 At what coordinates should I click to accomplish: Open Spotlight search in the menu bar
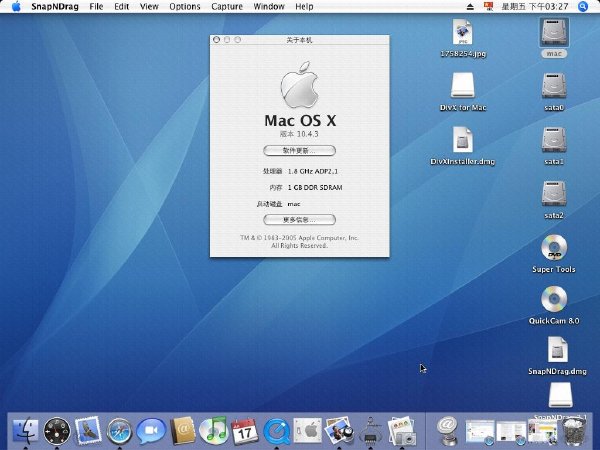[x=583, y=7]
